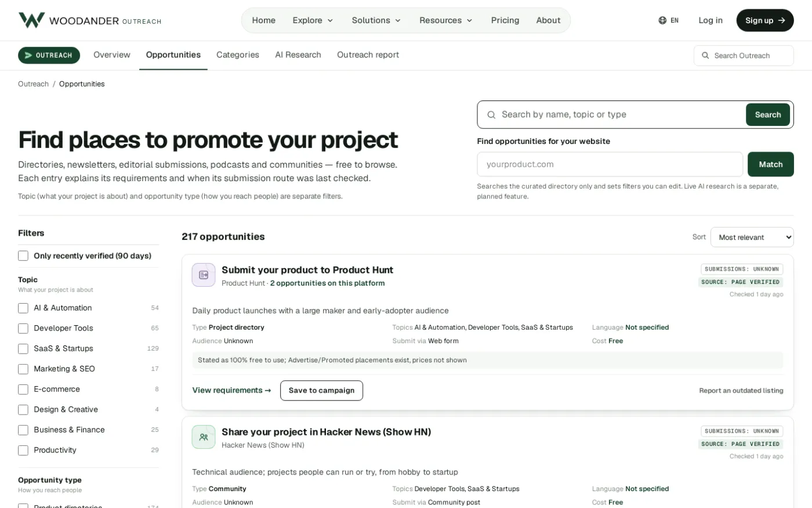Open the EN language selector

coord(669,20)
